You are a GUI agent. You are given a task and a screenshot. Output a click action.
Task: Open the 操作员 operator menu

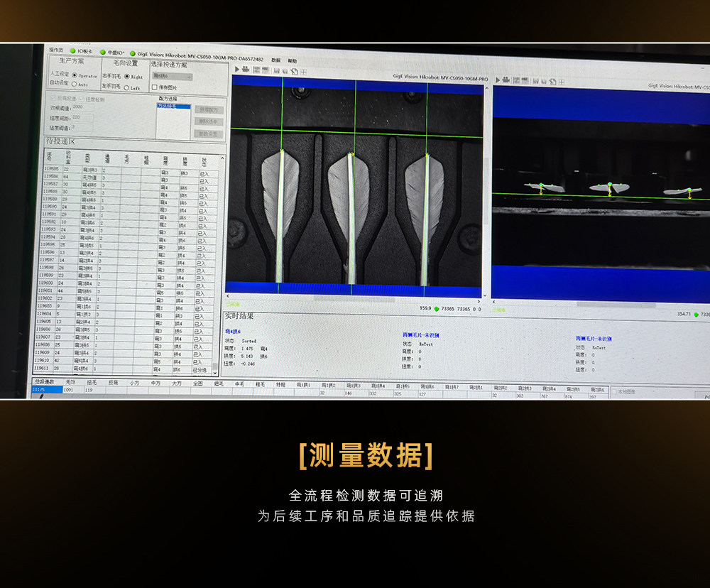[57, 50]
